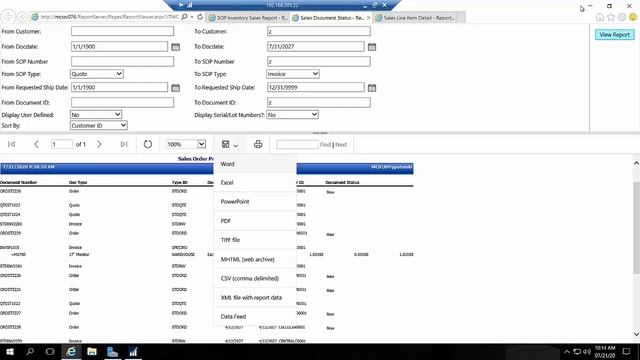The image size is (640, 360).
Task: Open File Explorer from taskbar
Action: click(92, 351)
